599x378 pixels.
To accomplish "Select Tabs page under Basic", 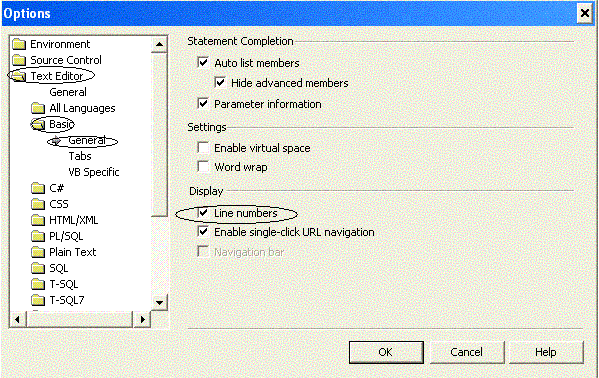I will click(x=80, y=156).
